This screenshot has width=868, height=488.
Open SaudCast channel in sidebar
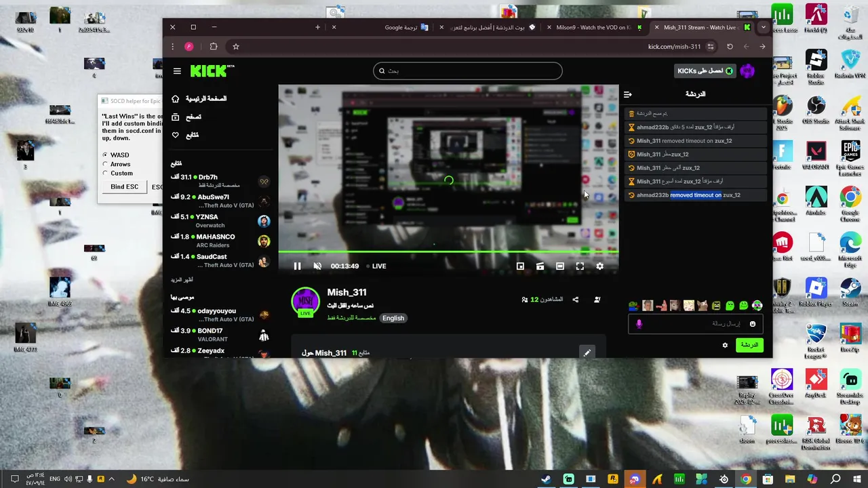click(221, 261)
